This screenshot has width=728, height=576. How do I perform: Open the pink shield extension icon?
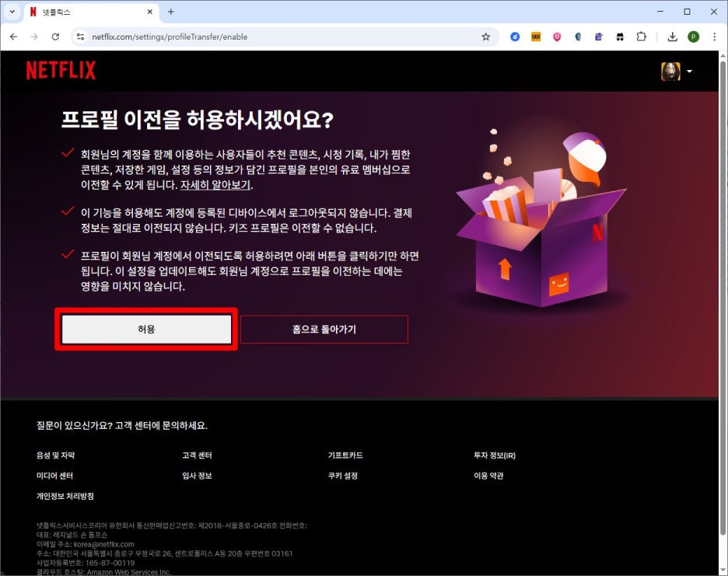click(x=557, y=37)
